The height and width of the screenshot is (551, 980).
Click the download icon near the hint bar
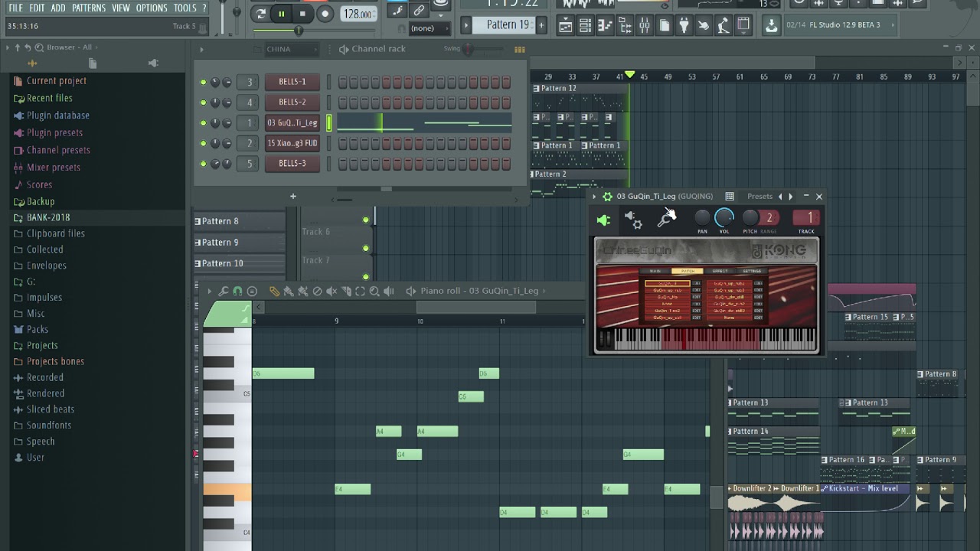pos(771,25)
